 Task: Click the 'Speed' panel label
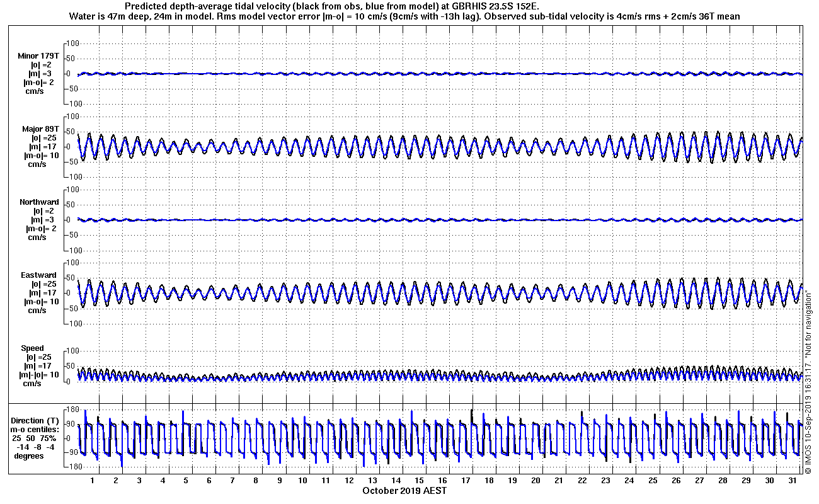pos(33,348)
